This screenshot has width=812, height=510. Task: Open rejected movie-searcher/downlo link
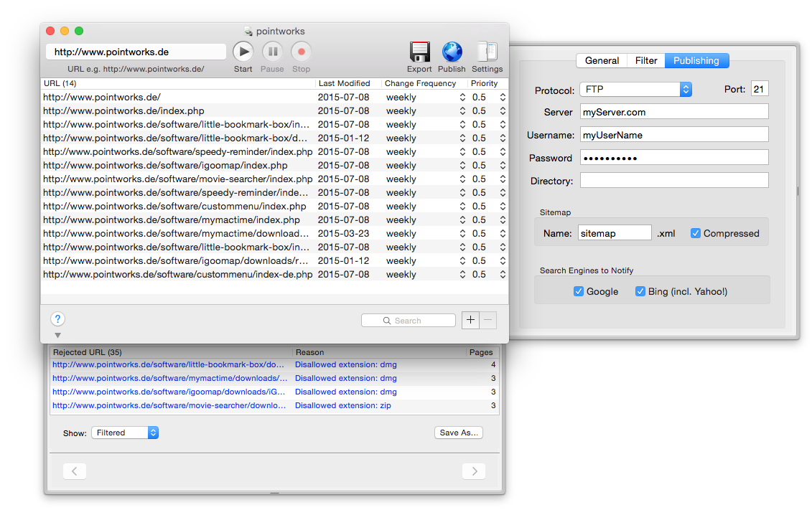pos(169,405)
